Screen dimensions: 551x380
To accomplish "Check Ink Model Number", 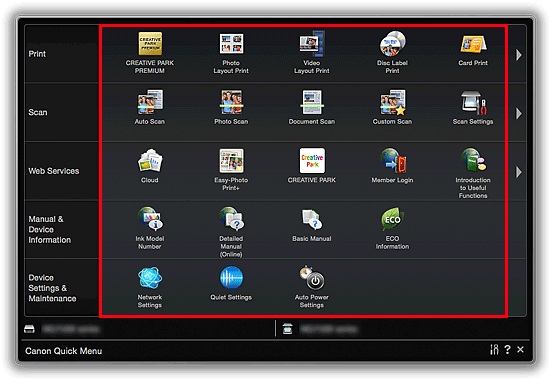I will 150,228.
